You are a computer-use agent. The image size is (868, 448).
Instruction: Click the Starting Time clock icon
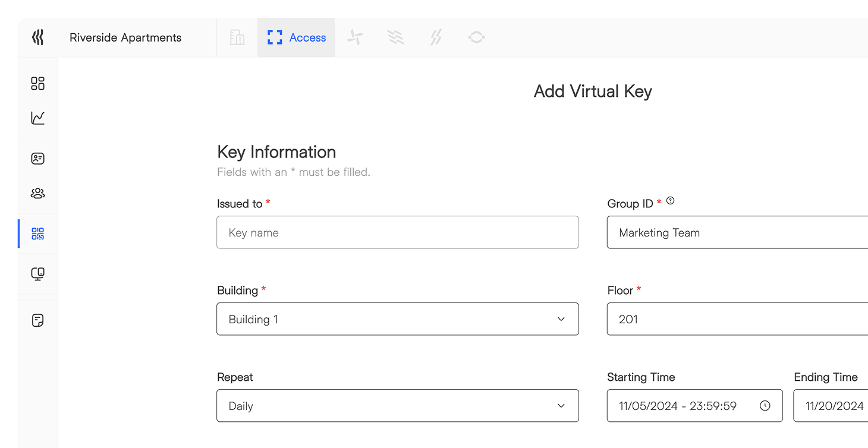click(x=765, y=406)
